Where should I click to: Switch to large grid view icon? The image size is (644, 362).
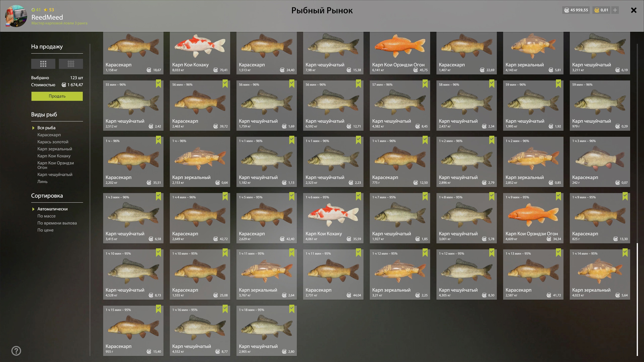click(x=43, y=64)
